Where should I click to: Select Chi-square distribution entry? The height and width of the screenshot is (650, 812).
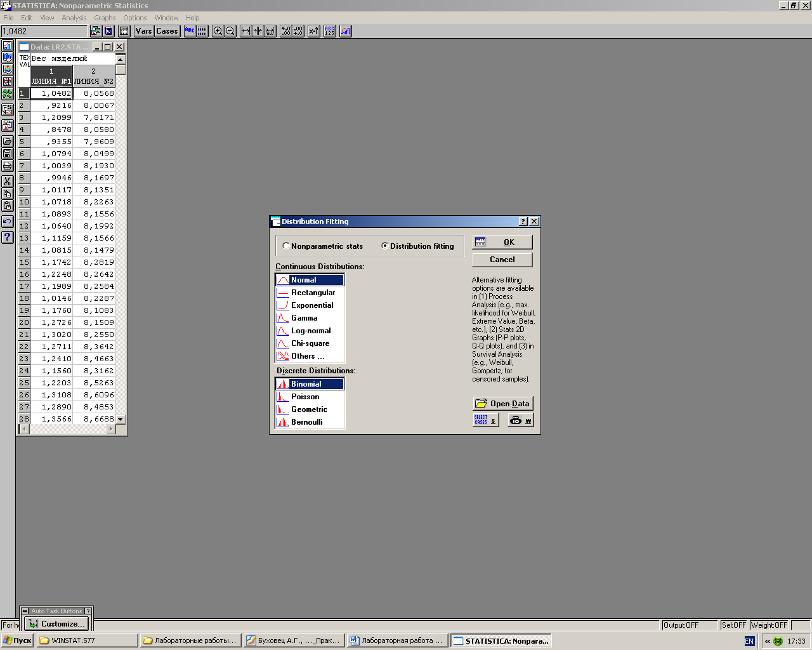coord(310,343)
